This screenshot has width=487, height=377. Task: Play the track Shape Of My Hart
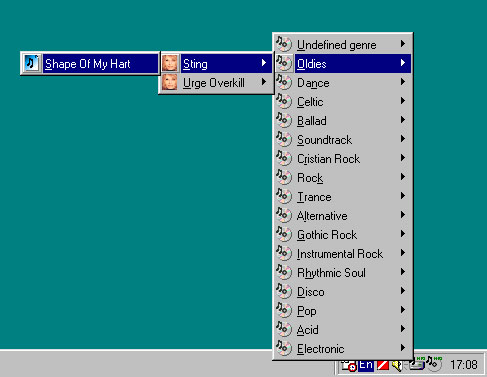point(90,63)
